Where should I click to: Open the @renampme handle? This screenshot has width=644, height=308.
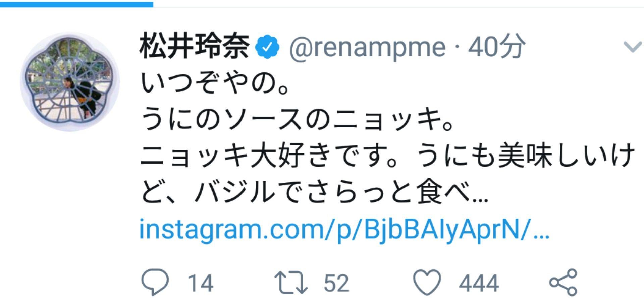coord(367,47)
